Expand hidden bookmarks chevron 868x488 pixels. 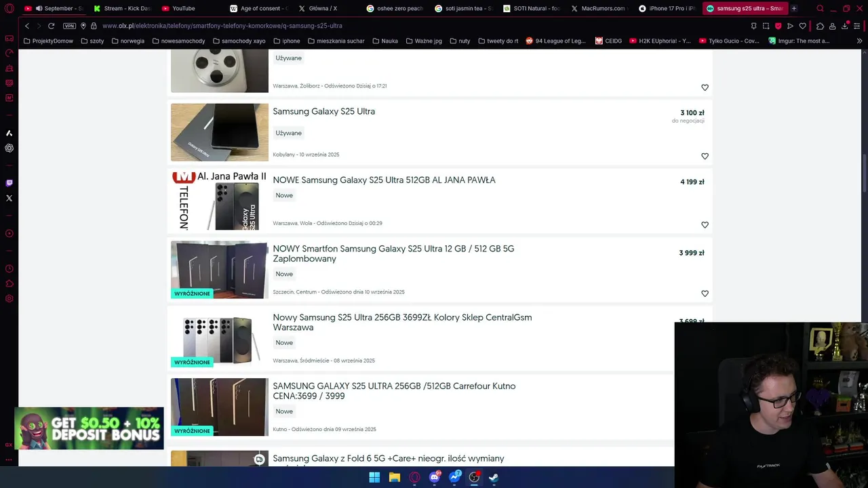860,41
